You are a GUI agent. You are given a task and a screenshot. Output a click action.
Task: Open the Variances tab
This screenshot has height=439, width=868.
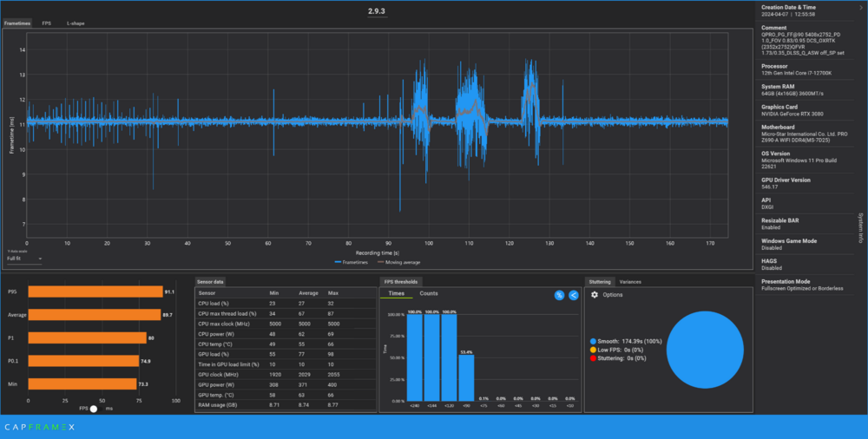tap(630, 282)
